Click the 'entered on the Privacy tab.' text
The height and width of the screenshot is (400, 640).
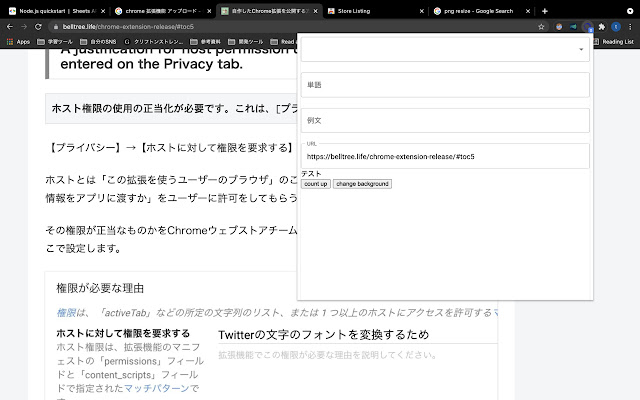coord(151,64)
